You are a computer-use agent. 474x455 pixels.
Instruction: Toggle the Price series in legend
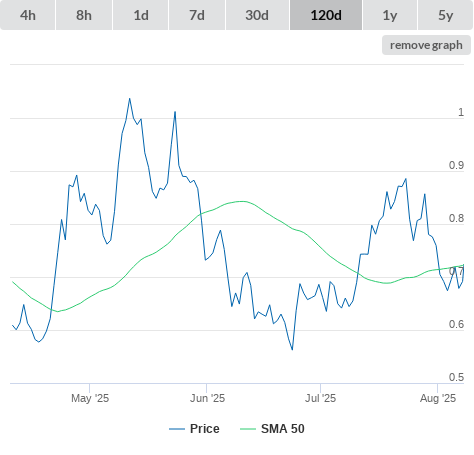tap(194, 429)
